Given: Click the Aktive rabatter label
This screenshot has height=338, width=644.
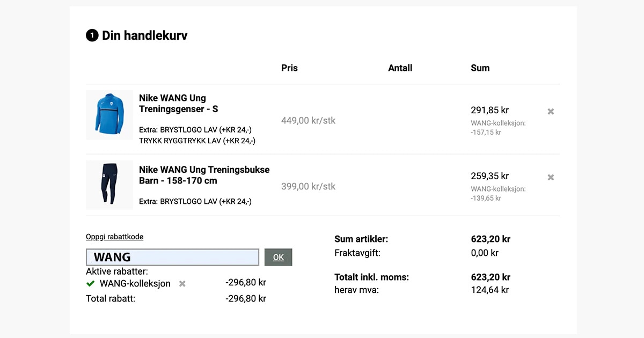Looking at the screenshot, I should coord(117,271).
